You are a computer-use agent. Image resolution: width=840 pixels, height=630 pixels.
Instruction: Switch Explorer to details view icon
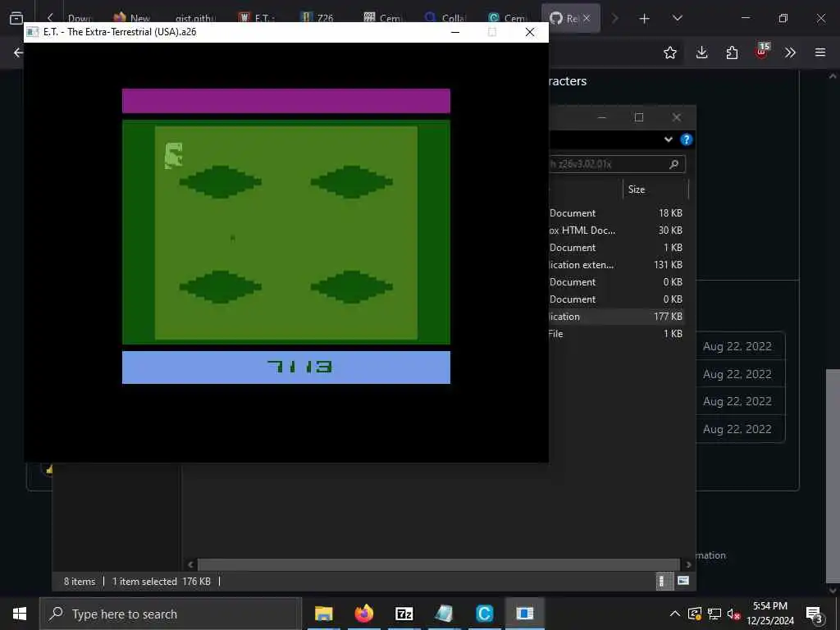click(663, 582)
